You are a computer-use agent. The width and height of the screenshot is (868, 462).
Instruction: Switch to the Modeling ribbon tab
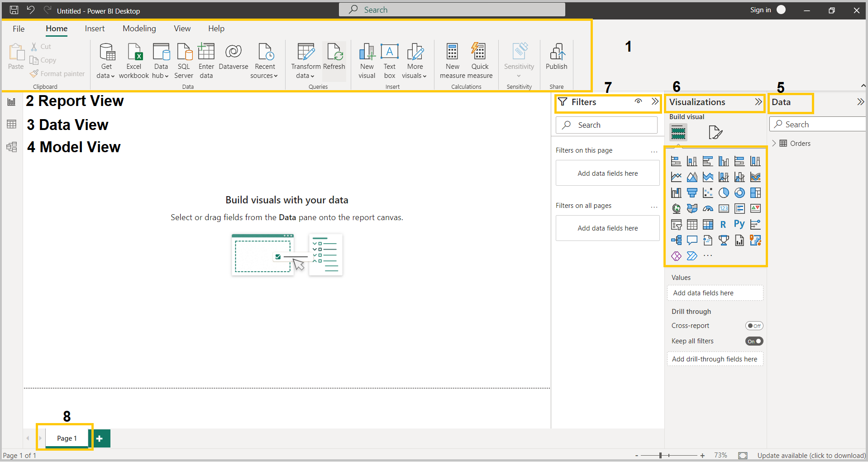(139, 28)
